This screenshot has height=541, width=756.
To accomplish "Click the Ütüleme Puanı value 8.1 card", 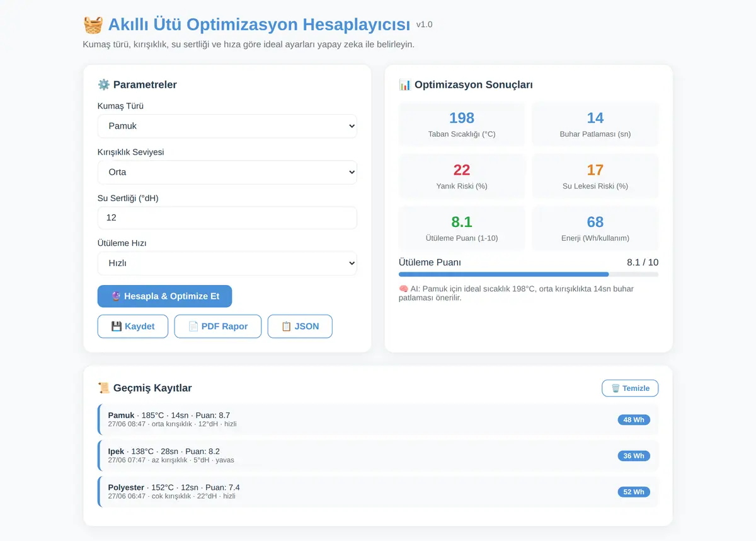I will (x=462, y=229).
